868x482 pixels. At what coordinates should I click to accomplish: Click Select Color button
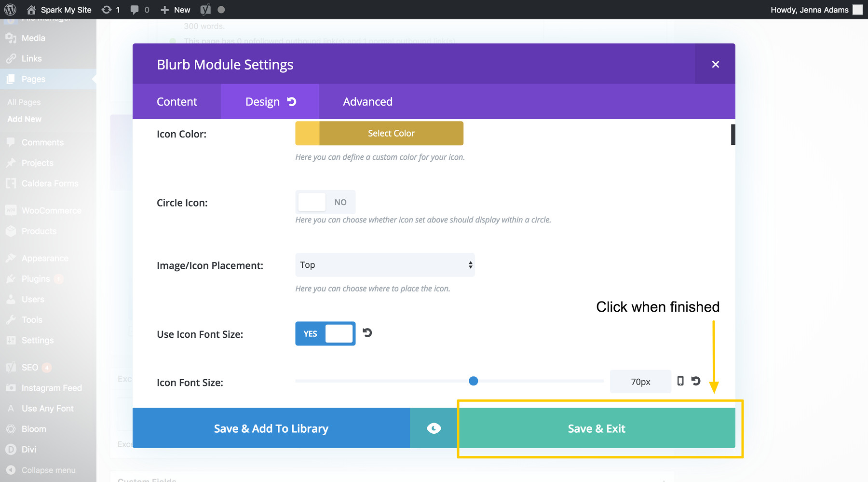tap(391, 133)
